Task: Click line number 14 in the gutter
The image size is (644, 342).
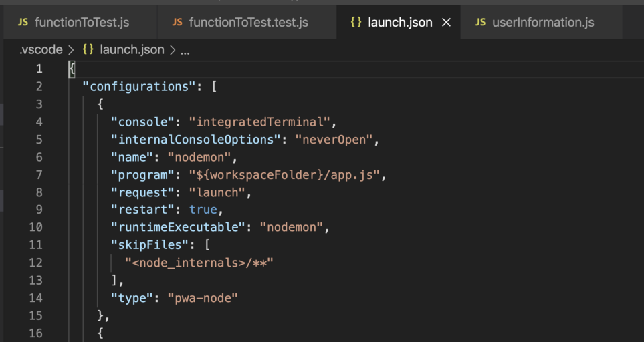Action: point(35,297)
